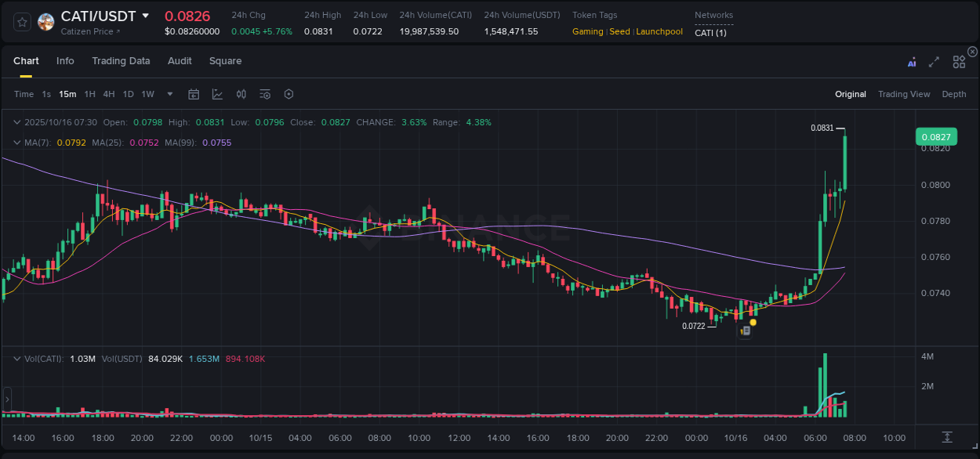Open the extra timeframes dropdown next to 1W
The width and height of the screenshot is (980, 459).
169,94
